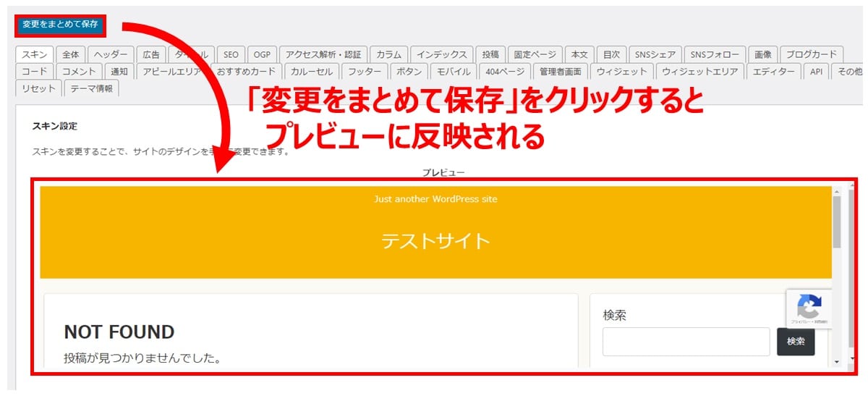The height and width of the screenshot is (396, 868).
Task: Click the 変更をまとめて保存 button
Action: [60, 25]
